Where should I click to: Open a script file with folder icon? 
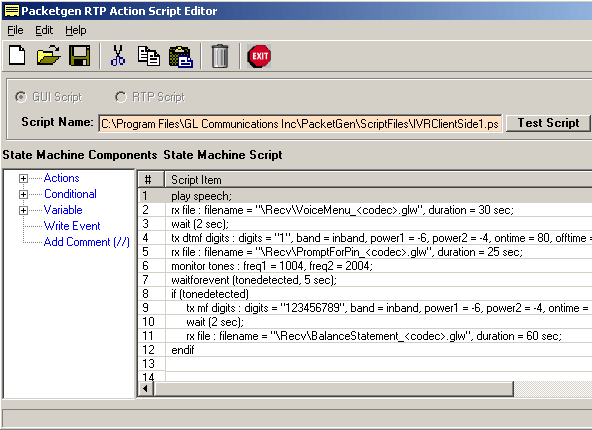[x=48, y=56]
